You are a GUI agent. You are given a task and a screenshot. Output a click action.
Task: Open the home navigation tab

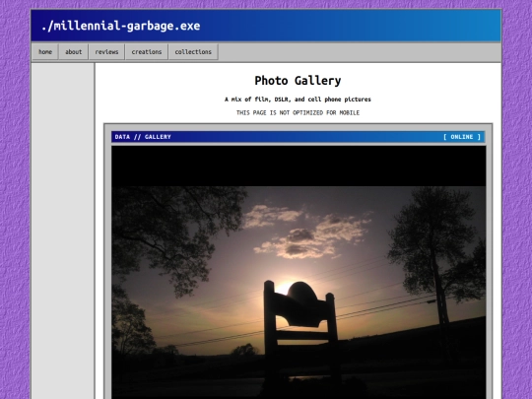45,52
